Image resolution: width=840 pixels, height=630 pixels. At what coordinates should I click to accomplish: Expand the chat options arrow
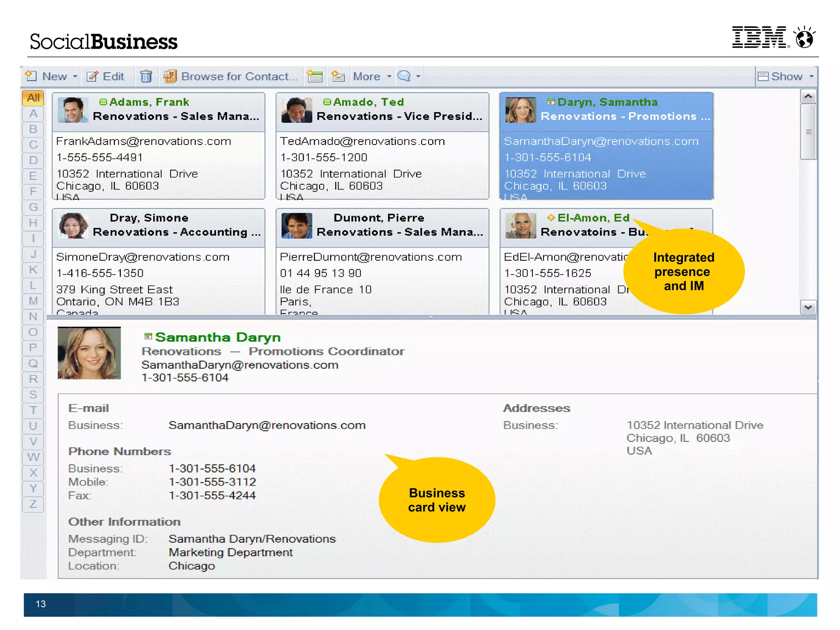click(418, 76)
